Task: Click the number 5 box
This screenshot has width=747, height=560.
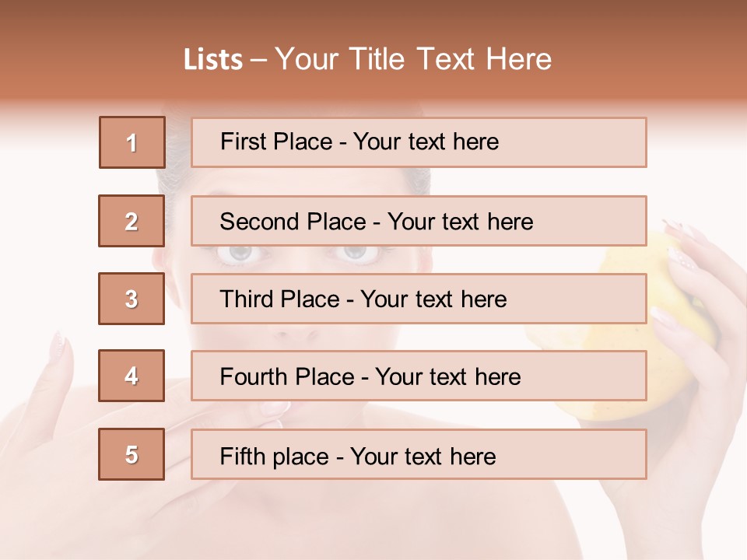Action: pos(132,454)
